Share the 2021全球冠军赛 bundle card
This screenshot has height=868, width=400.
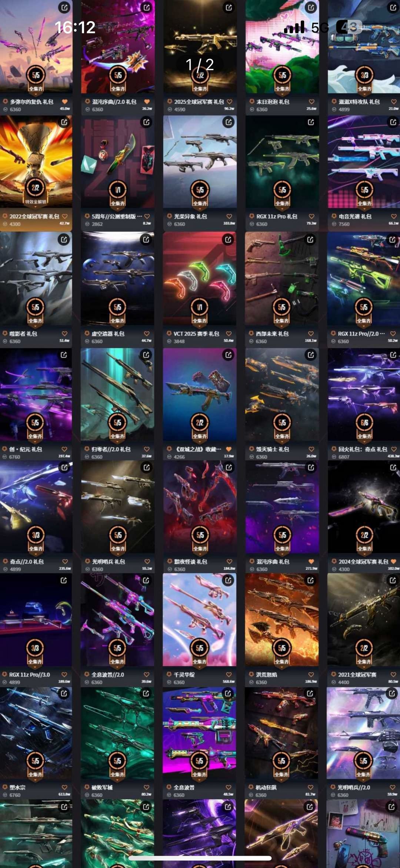coord(393,580)
